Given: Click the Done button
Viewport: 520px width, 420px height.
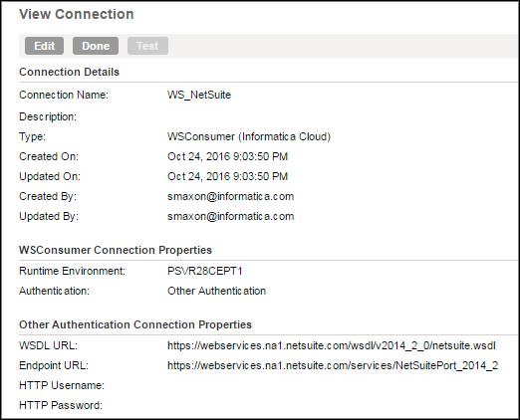Looking at the screenshot, I should (96, 46).
